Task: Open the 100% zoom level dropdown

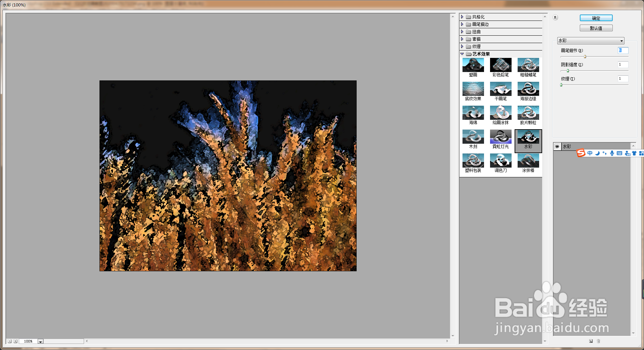Action: [x=40, y=341]
